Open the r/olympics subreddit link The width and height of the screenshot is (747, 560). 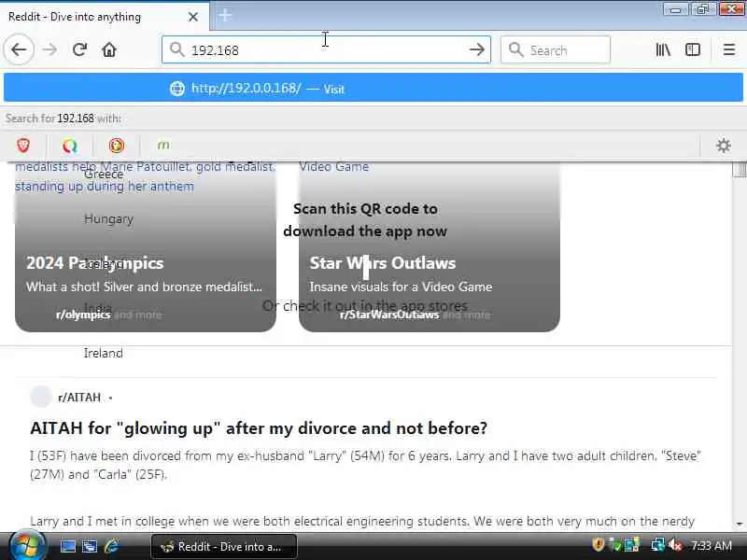83,315
